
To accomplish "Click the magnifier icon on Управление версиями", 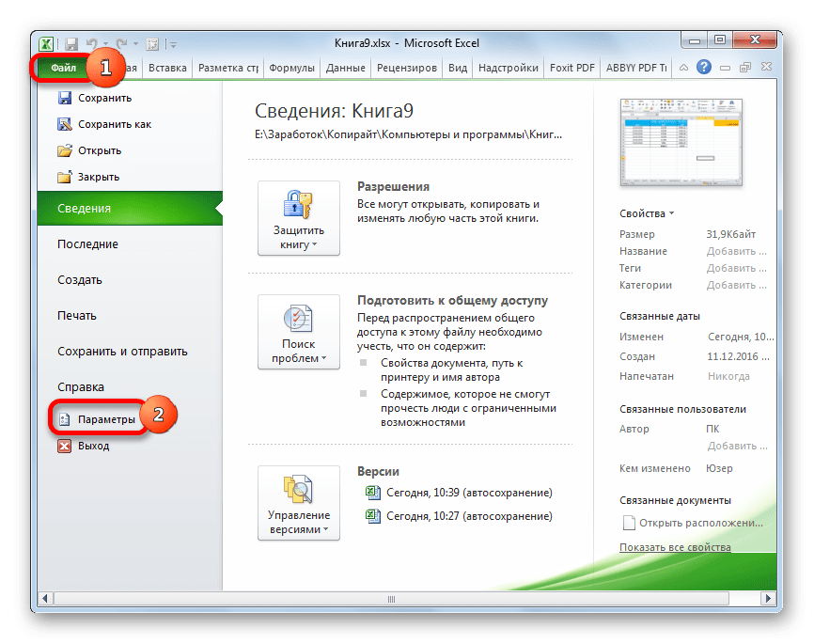I will click(x=298, y=489).
